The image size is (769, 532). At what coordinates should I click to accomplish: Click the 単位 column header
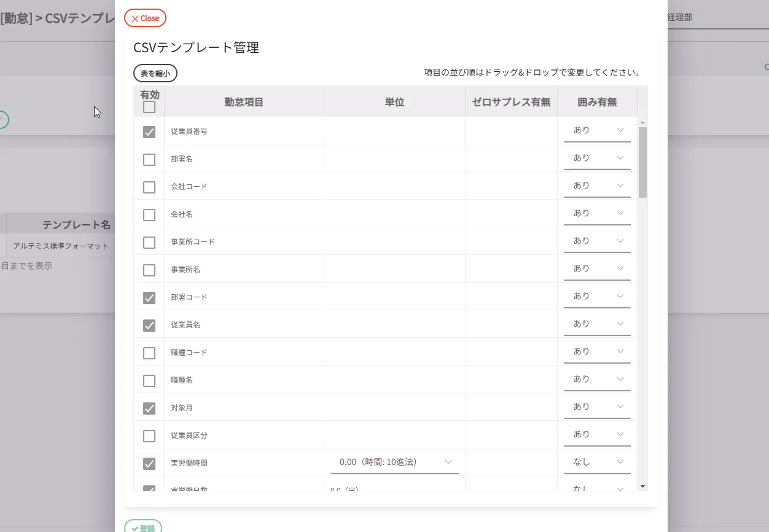pos(394,102)
